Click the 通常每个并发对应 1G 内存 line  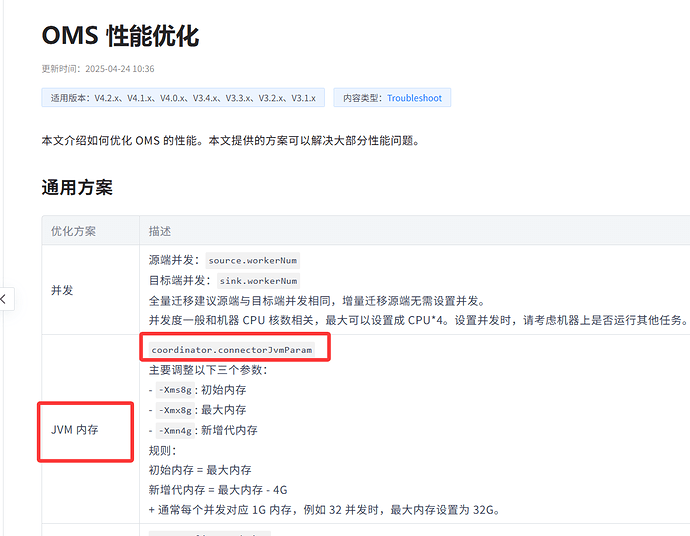click(x=325, y=510)
